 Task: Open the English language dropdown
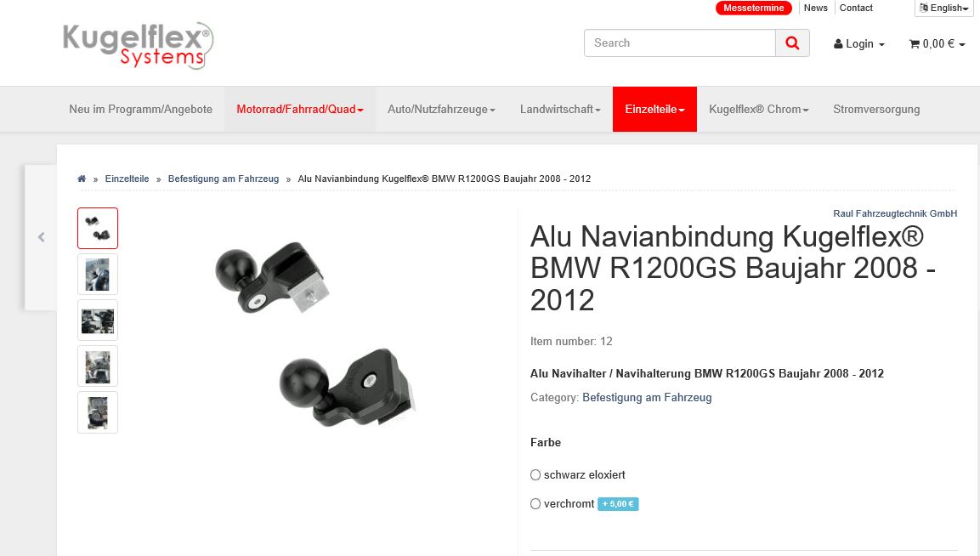click(x=943, y=9)
